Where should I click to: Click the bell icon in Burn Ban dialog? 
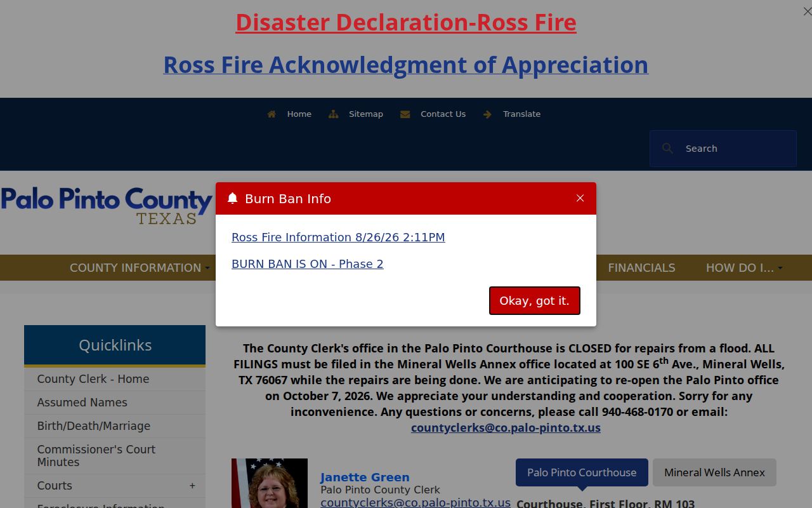tap(232, 198)
